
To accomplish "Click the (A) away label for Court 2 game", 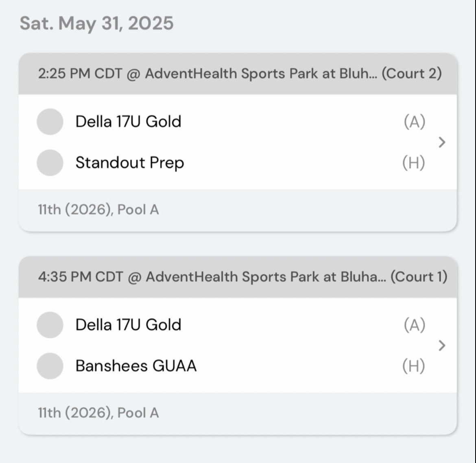I will [415, 122].
